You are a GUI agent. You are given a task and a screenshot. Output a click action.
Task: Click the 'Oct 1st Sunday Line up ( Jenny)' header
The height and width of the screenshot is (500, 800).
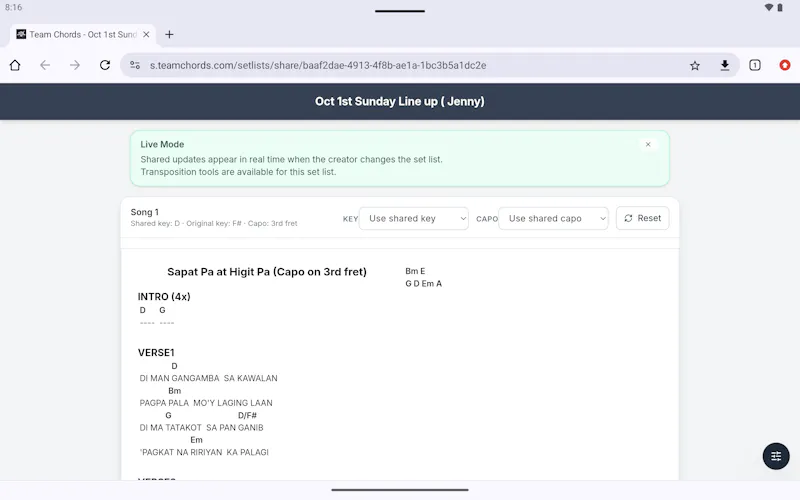(399, 102)
